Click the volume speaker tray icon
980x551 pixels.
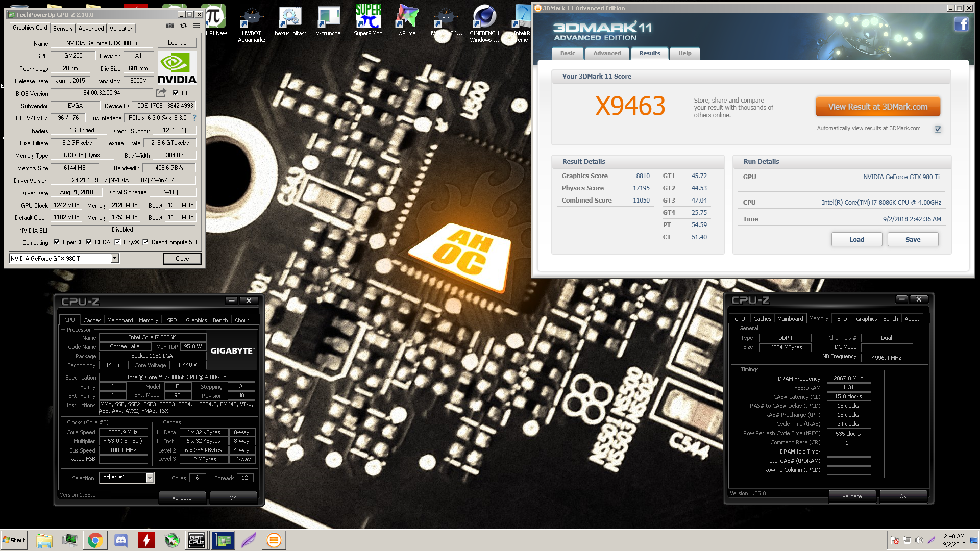[x=919, y=540]
